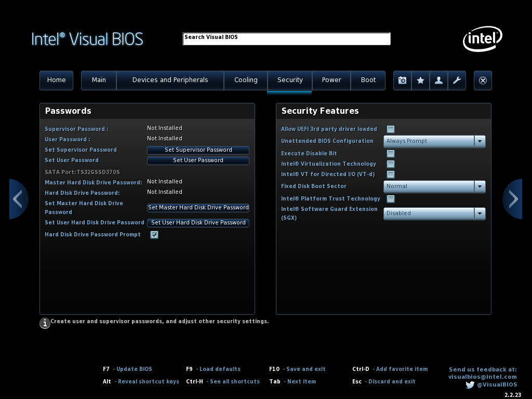Switch to the Boot tab
The image size is (532, 399).
click(368, 81)
